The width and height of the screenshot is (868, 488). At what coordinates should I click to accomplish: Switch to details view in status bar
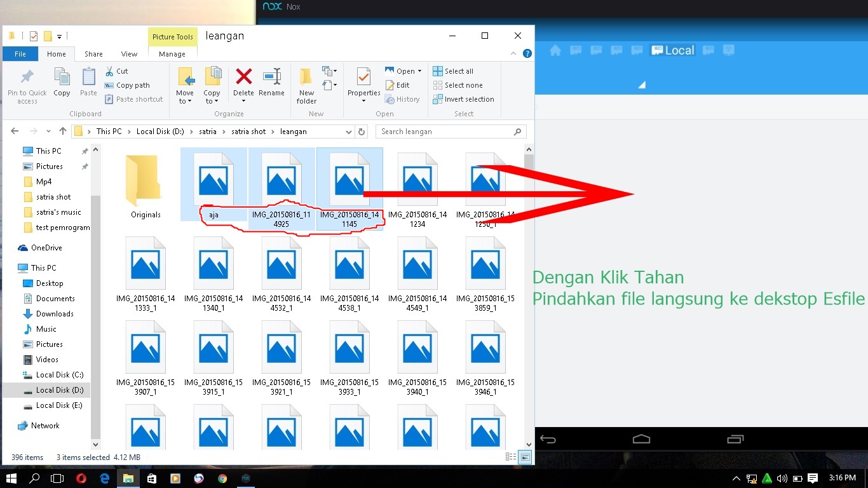510,456
